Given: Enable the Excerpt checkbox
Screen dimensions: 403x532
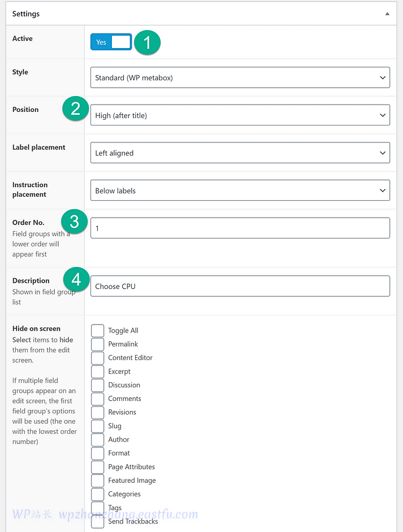Looking at the screenshot, I should (98, 371).
